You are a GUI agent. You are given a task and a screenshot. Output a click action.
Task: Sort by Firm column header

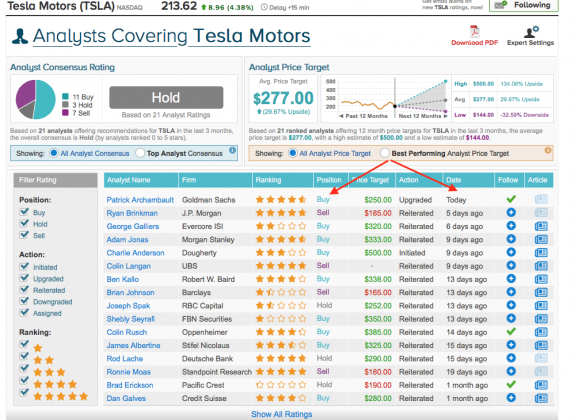pyautogui.click(x=216, y=180)
